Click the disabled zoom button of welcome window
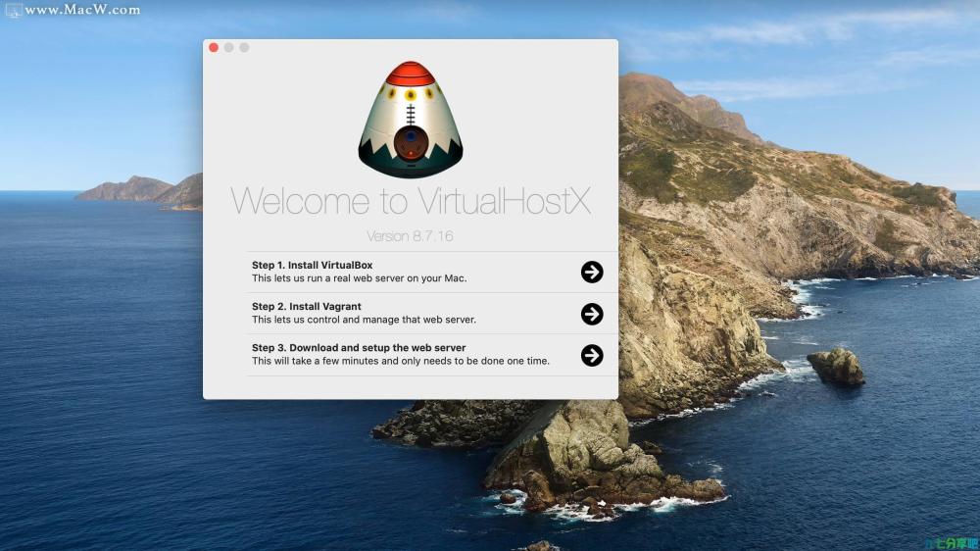 click(244, 47)
